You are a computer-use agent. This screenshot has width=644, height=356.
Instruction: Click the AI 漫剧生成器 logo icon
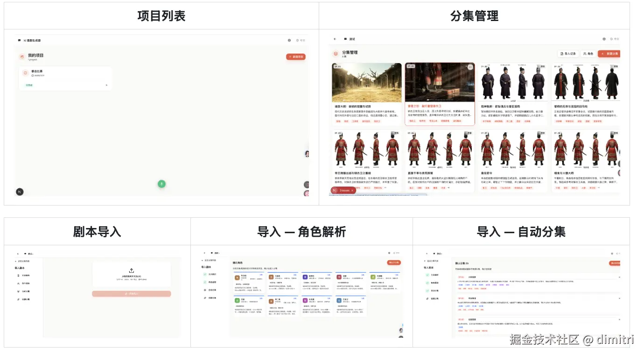point(19,41)
